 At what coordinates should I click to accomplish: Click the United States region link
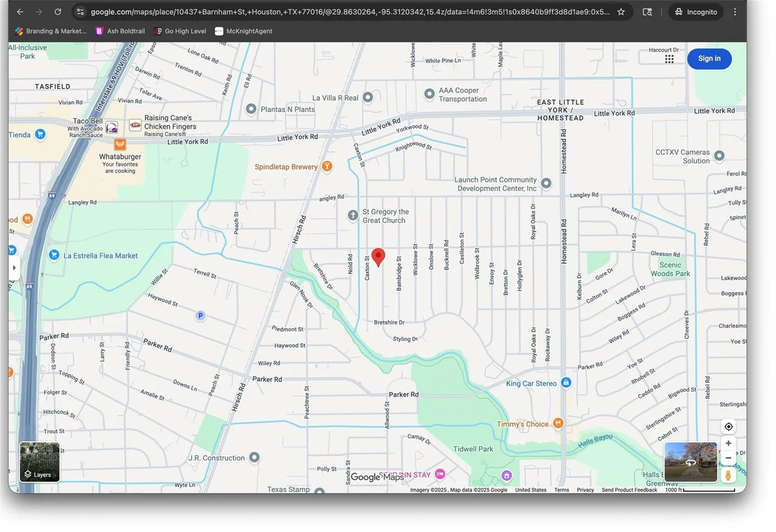531,490
